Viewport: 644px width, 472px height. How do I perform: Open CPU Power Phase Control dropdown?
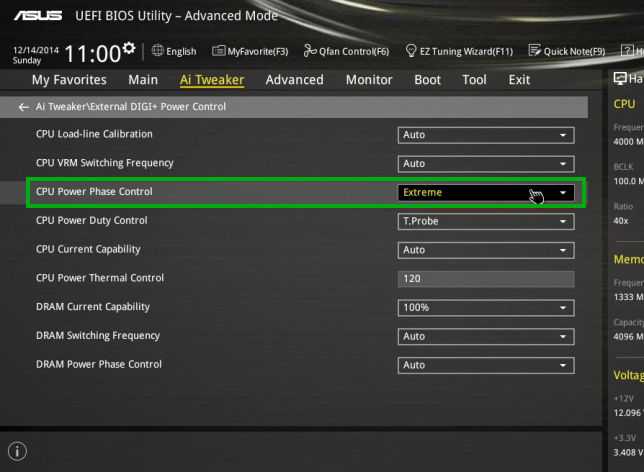point(486,193)
